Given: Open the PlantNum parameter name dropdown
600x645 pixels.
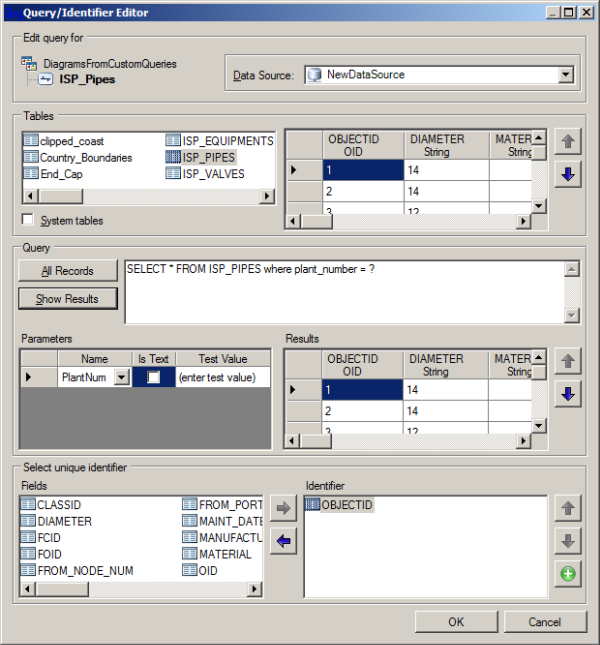Looking at the screenshot, I should pyautogui.click(x=122, y=377).
